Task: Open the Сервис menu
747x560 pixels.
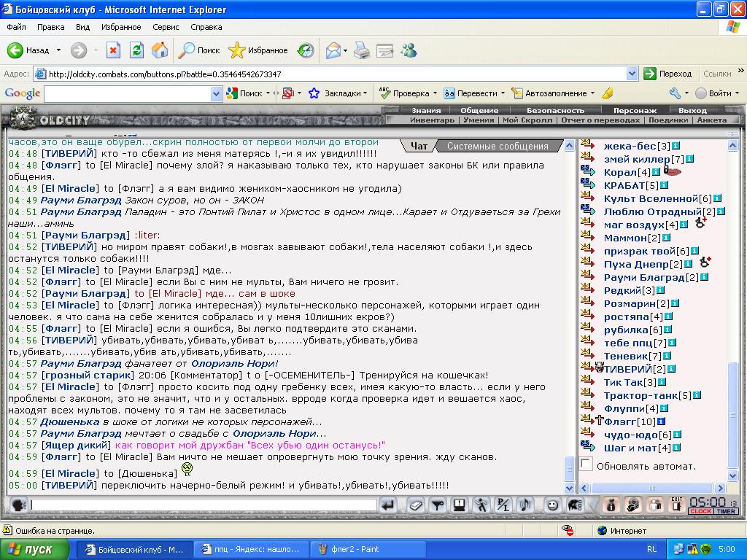Action: (166, 27)
